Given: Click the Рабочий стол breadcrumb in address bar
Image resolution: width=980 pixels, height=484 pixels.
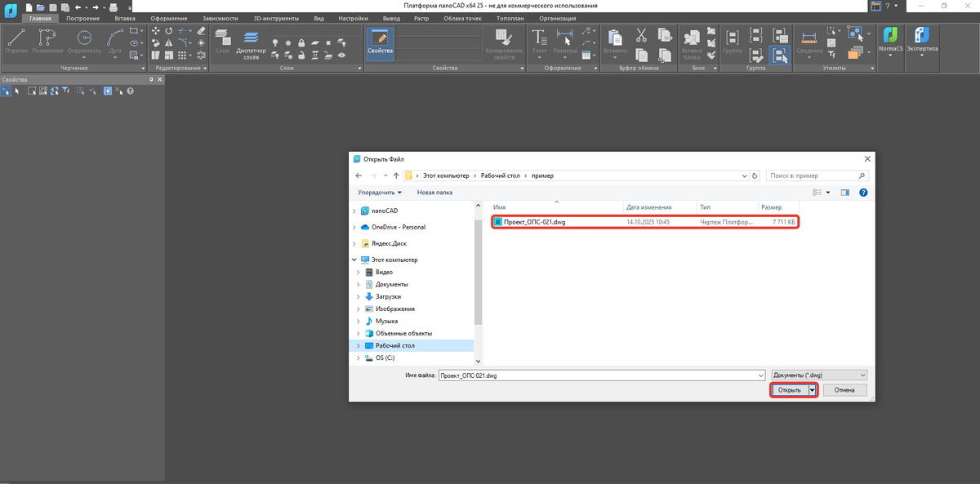Looking at the screenshot, I should 500,175.
